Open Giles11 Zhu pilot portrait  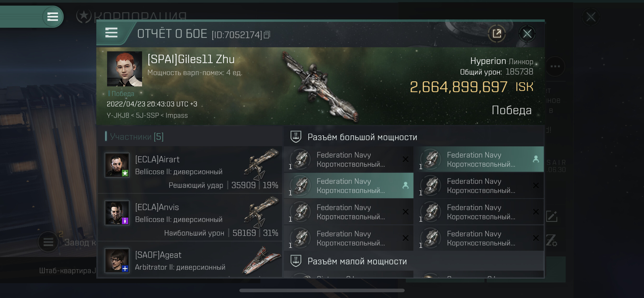point(125,69)
